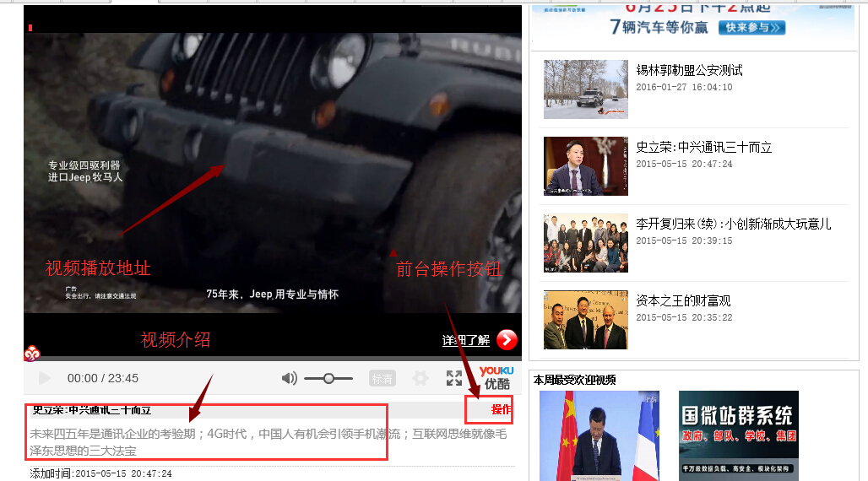
Task: Click the 快来参与 banner button
Action: [751, 28]
